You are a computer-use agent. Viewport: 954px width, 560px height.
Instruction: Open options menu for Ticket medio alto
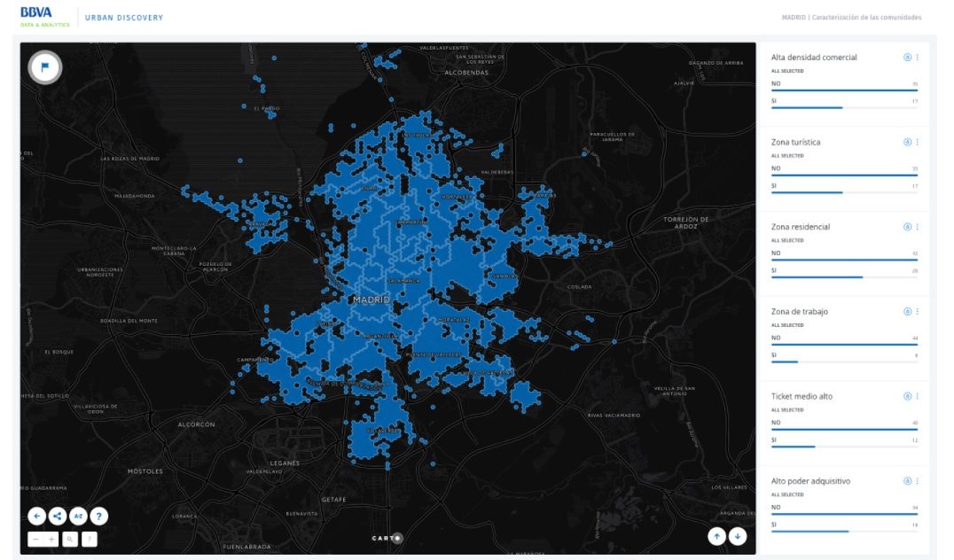(x=918, y=396)
